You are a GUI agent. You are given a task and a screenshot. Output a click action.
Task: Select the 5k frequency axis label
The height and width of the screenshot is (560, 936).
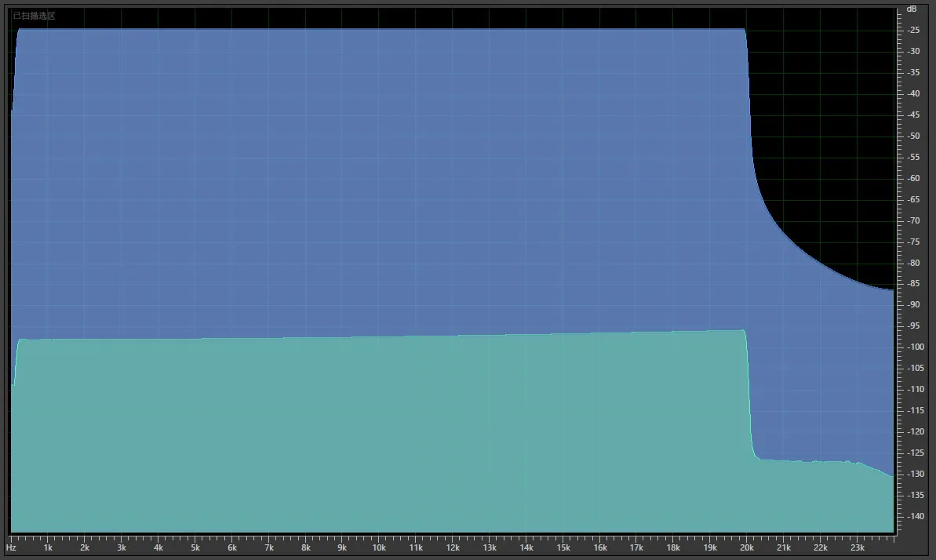195,547
